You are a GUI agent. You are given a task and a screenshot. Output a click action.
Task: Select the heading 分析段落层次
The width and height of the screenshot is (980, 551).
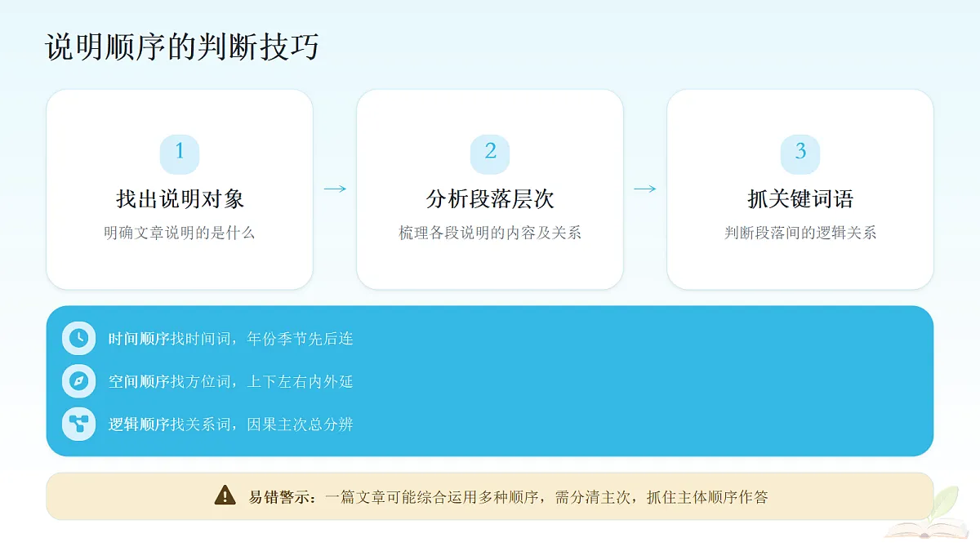(490, 198)
